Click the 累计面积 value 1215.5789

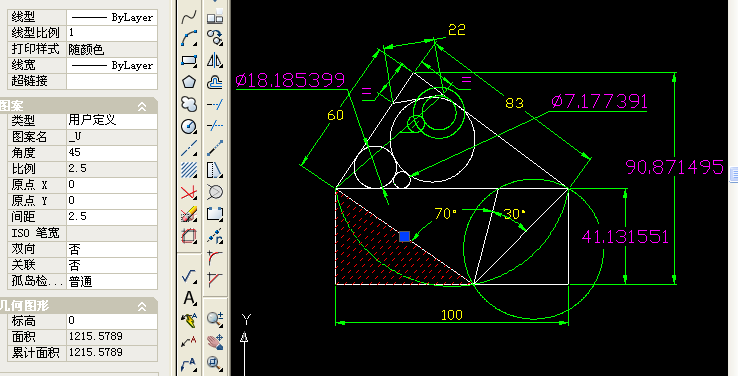[112, 353]
